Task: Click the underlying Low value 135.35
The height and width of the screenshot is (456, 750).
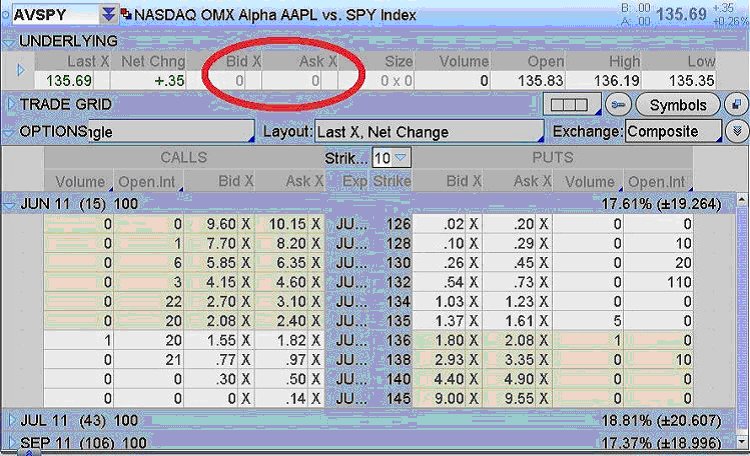Action: pyautogui.click(x=692, y=80)
